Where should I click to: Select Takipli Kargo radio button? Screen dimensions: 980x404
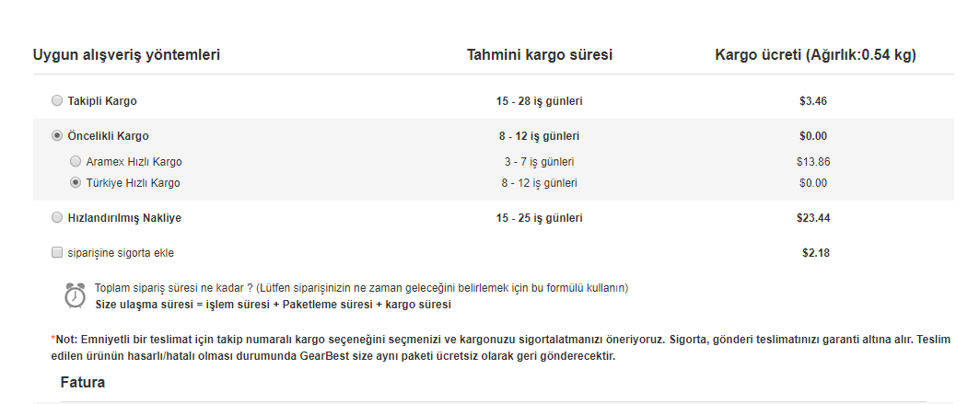58,100
